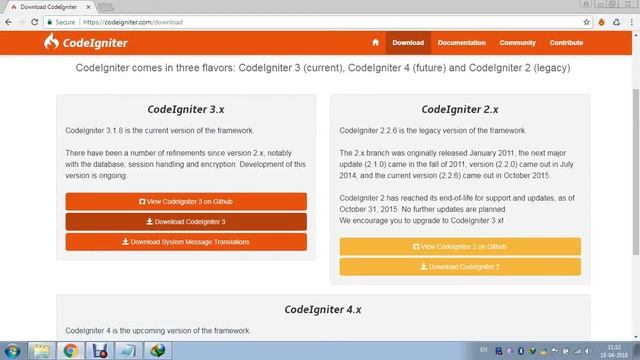Click the network signal tray icon
The width and height of the screenshot is (640, 360).
(x=577, y=351)
